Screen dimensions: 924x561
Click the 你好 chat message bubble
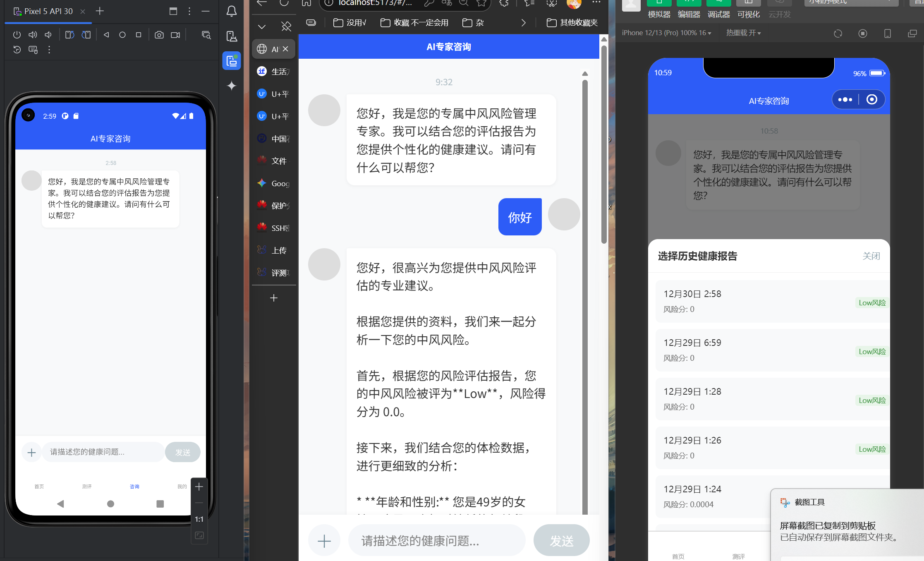(x=519, y=217)
